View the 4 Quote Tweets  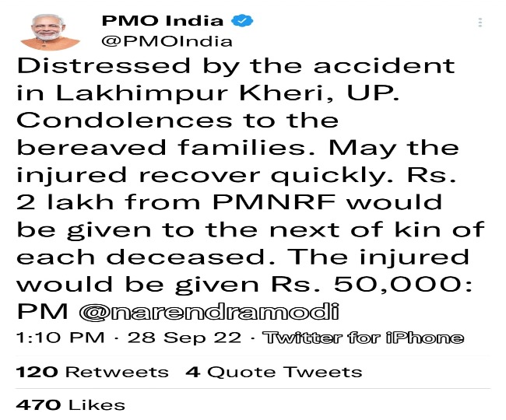(x=274, y=372)
